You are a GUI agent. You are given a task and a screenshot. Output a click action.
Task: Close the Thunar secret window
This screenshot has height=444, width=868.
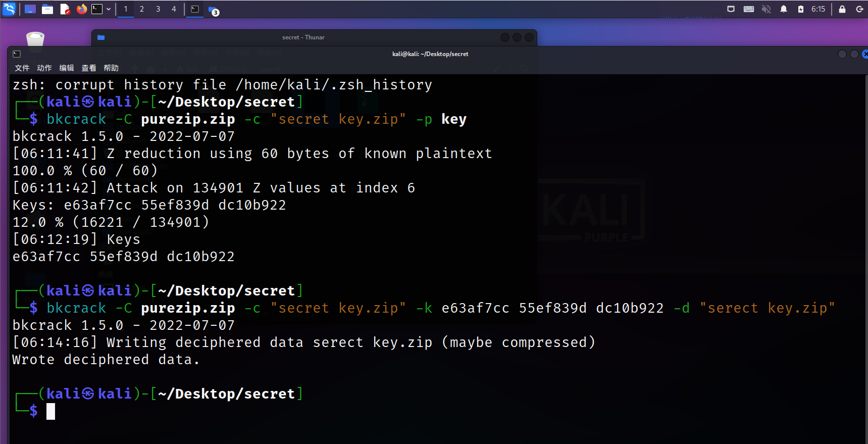(529, 37)
